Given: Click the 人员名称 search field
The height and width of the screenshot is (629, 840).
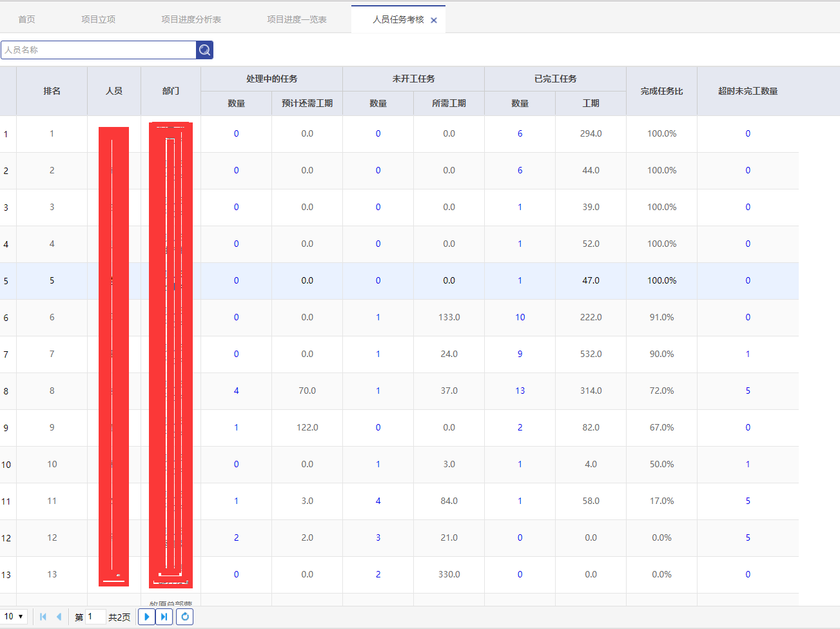Looking at the screenshot, I should tap(99, 50).
